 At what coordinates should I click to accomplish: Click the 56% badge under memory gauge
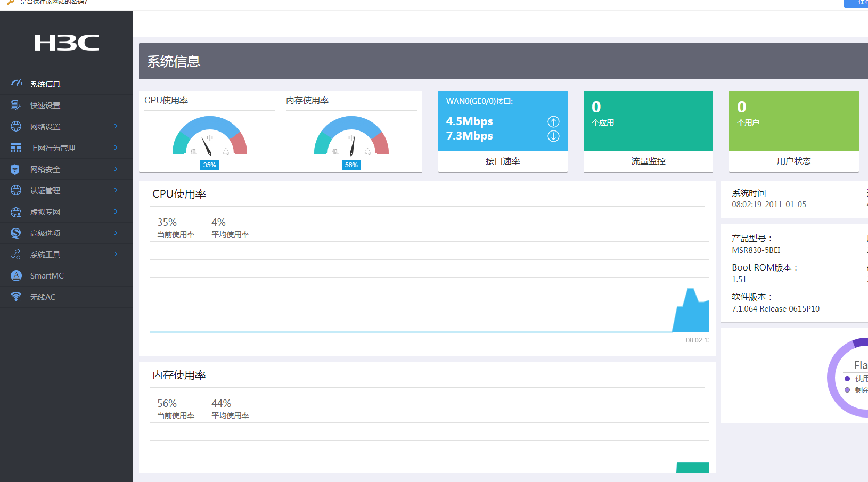(x=351, y=165)
